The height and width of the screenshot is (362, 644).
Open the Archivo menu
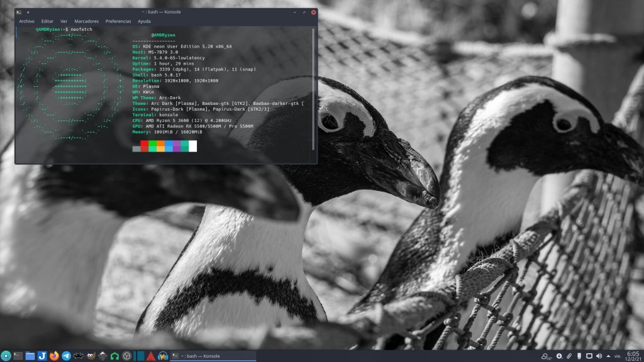pyautogui.click(x=26, y=21)
